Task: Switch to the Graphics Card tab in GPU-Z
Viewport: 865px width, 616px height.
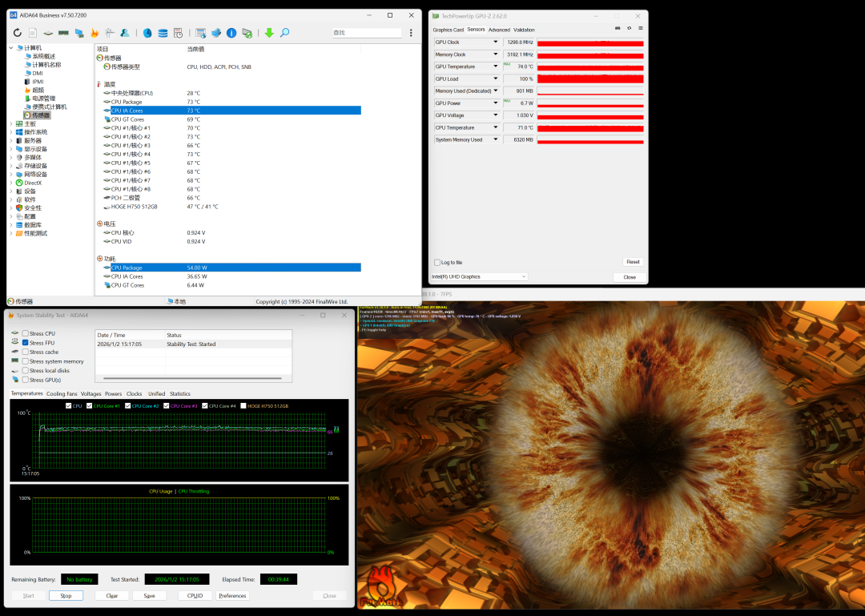Action: point(448,29)
